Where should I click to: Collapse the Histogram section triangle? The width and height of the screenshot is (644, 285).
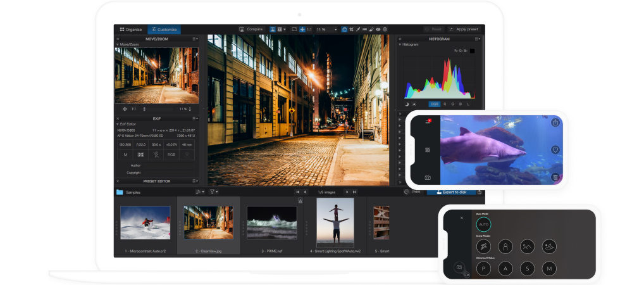click(400, 44)
